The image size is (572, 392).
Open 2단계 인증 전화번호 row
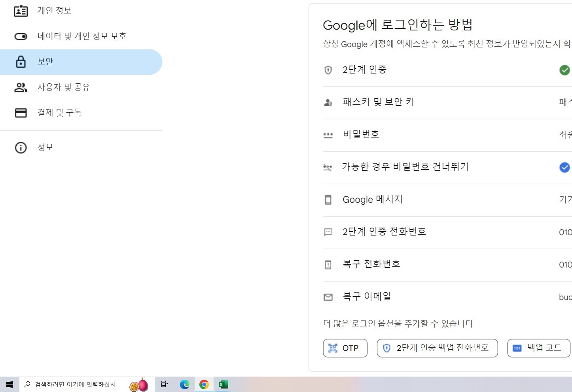tap(447, 232)
